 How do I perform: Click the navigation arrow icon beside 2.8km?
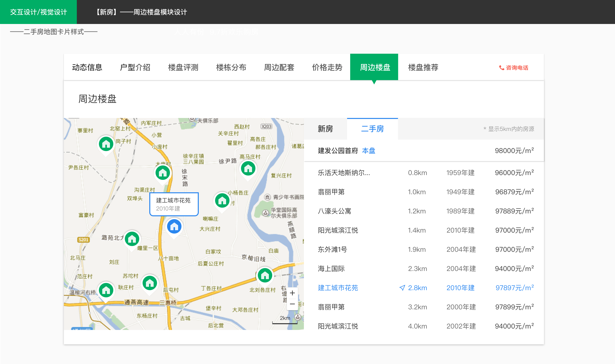(402, 288)
